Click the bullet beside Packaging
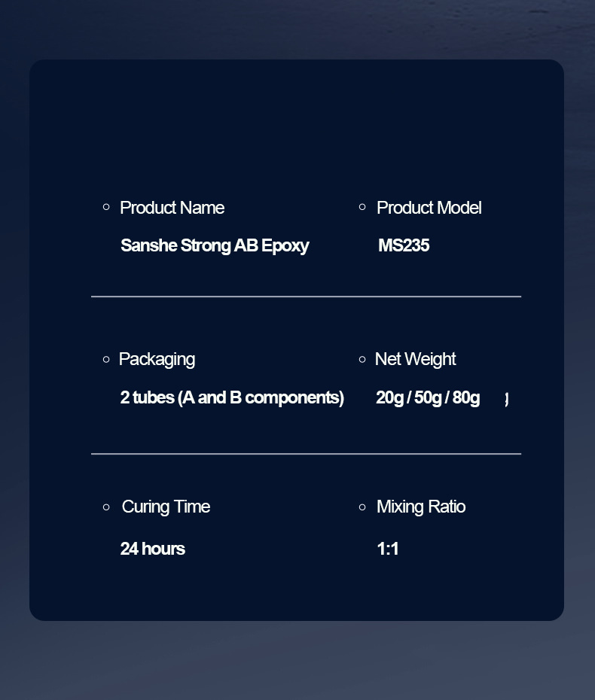595x700 pixels. (x=106, y=359)
